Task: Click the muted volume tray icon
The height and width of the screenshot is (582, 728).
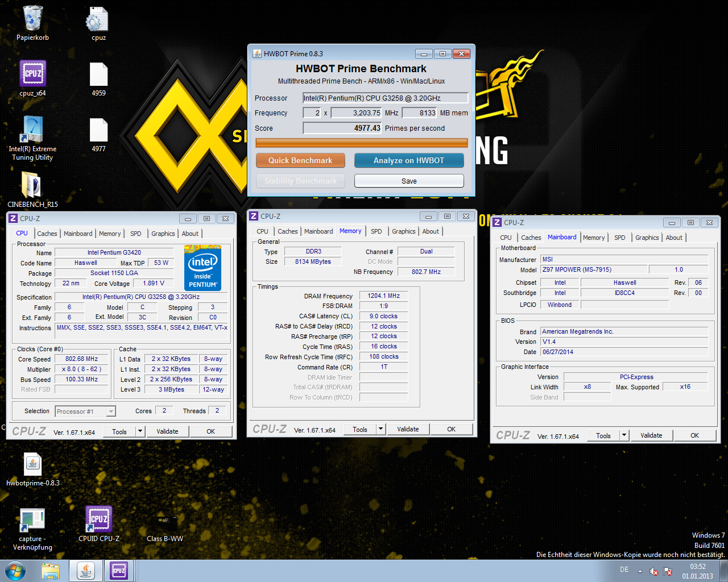Action: [654, 571]
